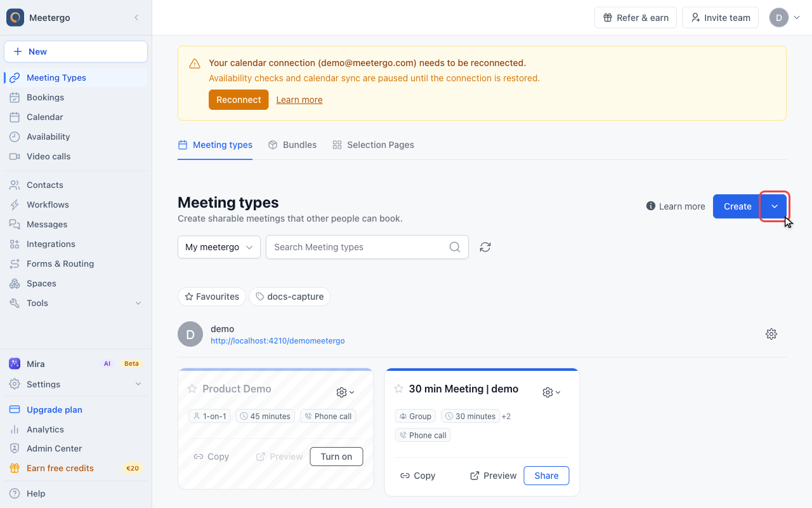This screenshot has height=508, width=812.
Task: Open Availability page
Action: click(x=76, y=137)
